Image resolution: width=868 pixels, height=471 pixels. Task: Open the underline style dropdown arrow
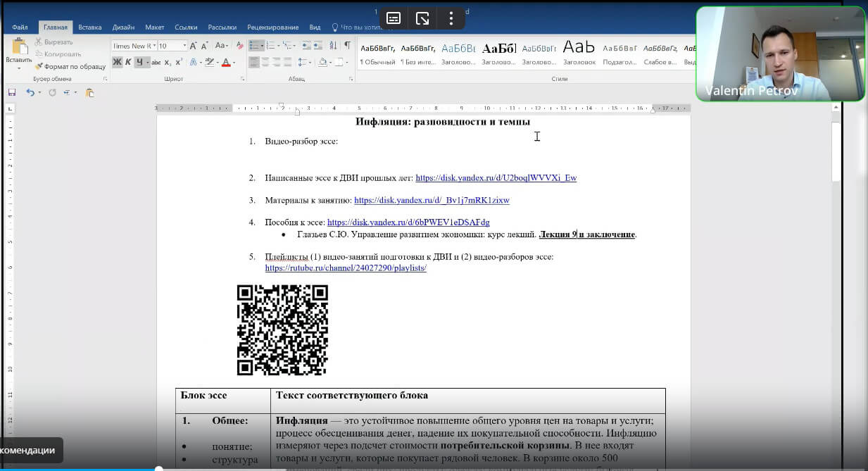(146, 62)
